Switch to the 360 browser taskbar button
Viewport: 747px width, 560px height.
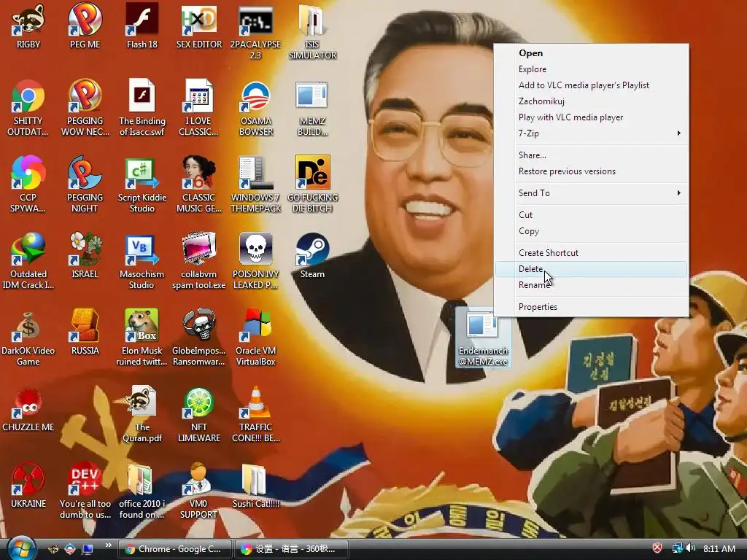[292, 549]
